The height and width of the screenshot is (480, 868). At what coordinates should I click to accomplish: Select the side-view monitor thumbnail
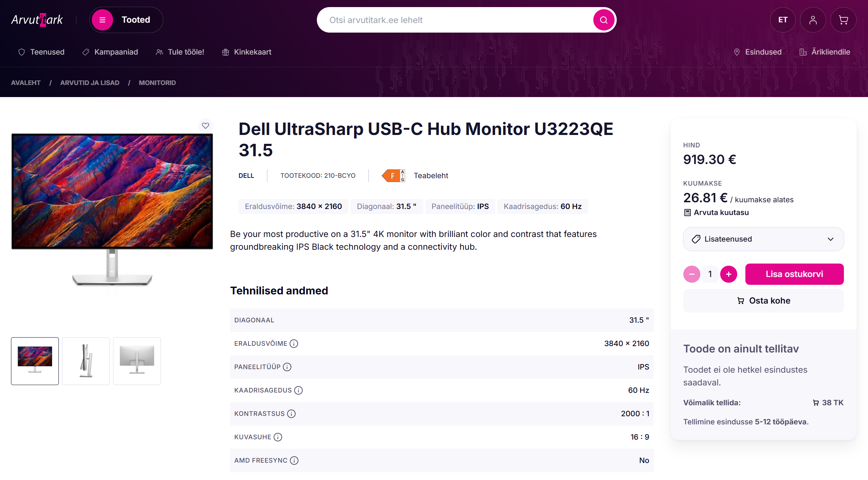[x=86, y=361]
